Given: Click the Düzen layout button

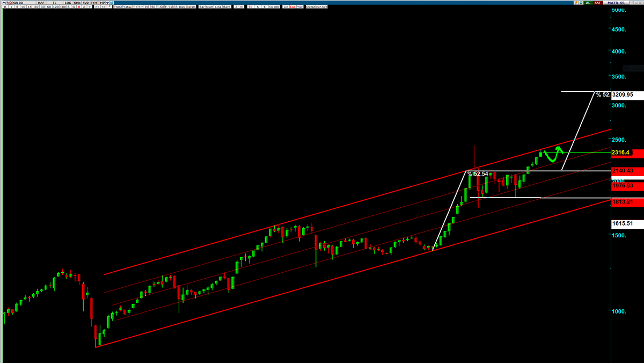Looking at the screenshot, I should pyautogui.click(x=311, y=6).
